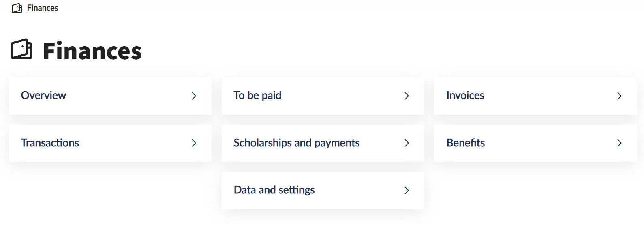Select the To be paid label
Viewport: 644px width, 225px height.
coord(257,96)
